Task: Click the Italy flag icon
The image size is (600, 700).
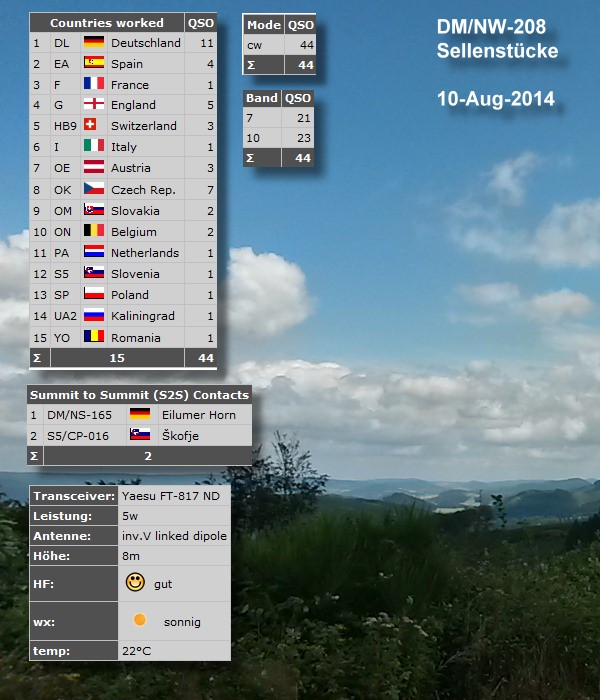Action: (94, 147)
